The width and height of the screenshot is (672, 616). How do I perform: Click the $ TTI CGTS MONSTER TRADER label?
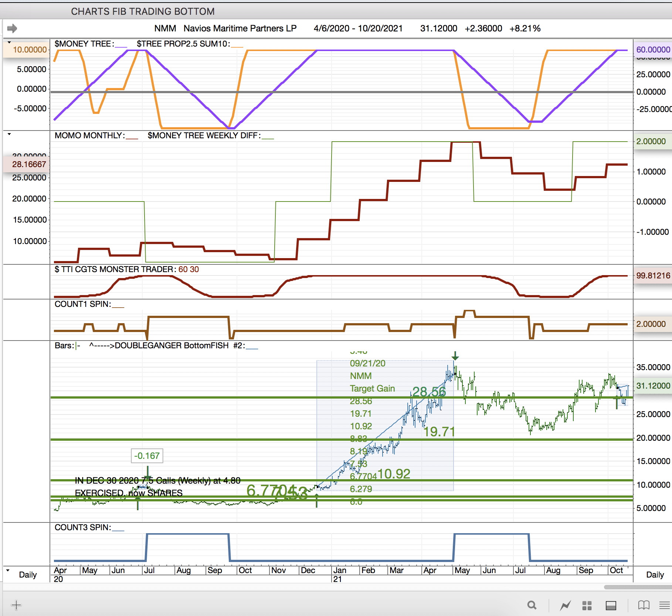coord(115,269)
